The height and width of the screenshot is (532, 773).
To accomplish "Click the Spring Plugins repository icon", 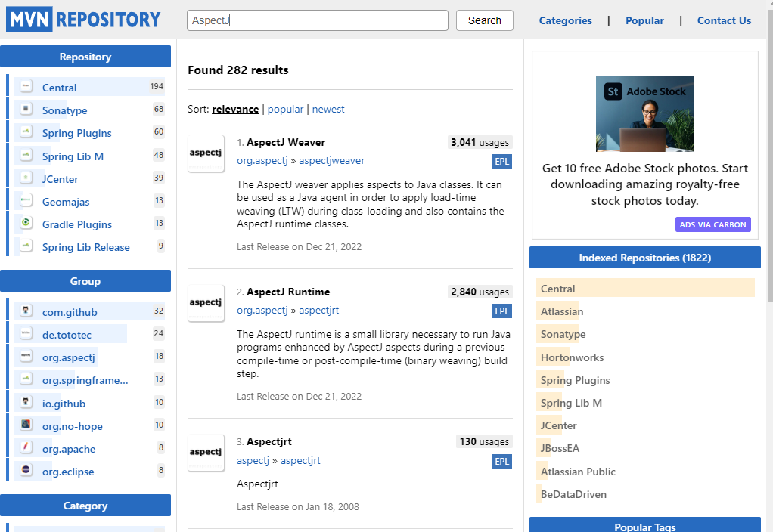I will coord(26,131).
